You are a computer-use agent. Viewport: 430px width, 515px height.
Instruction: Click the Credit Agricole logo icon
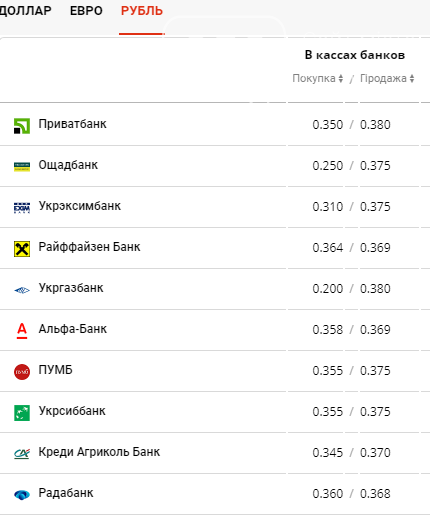coord(22,453)
